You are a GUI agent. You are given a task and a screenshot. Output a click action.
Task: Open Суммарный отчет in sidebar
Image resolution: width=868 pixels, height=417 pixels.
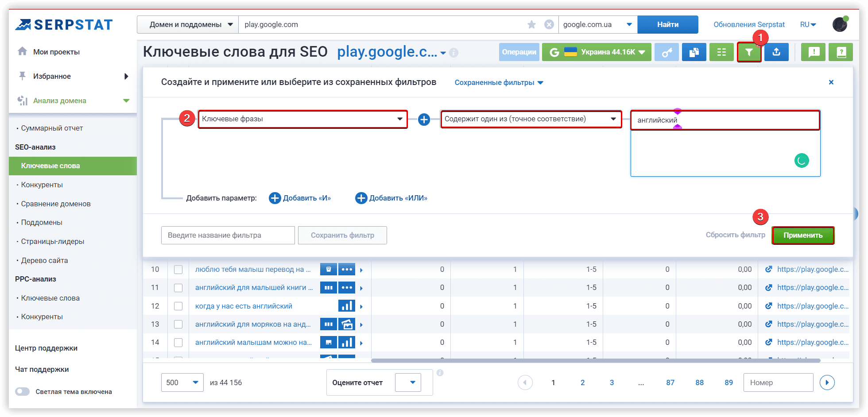click(x=52, y=128)
